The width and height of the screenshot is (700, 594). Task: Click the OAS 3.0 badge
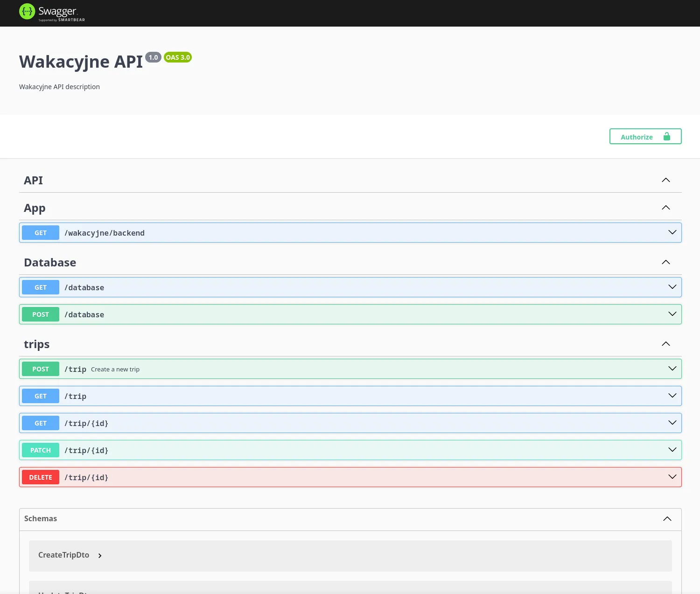(x=178, y=57)
